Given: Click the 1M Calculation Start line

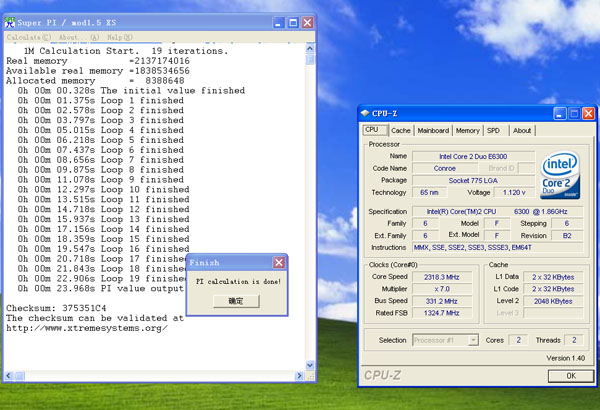Looking at the screenshot, I should coord(126,51).
